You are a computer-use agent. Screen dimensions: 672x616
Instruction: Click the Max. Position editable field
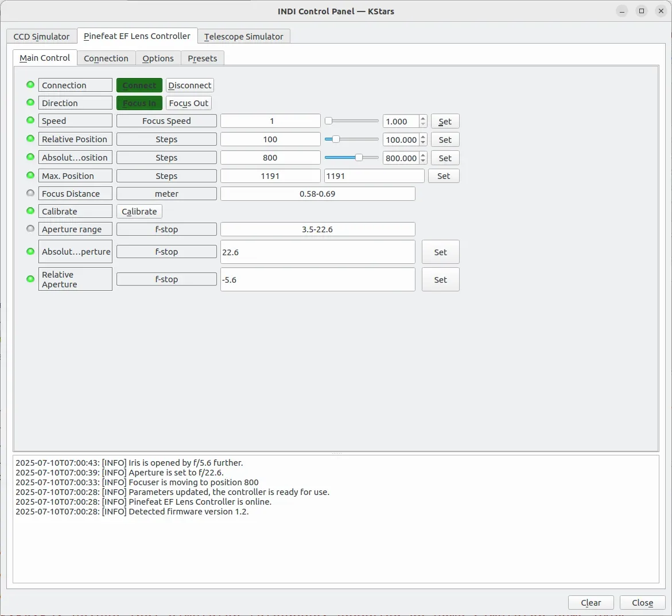[374, 176]
